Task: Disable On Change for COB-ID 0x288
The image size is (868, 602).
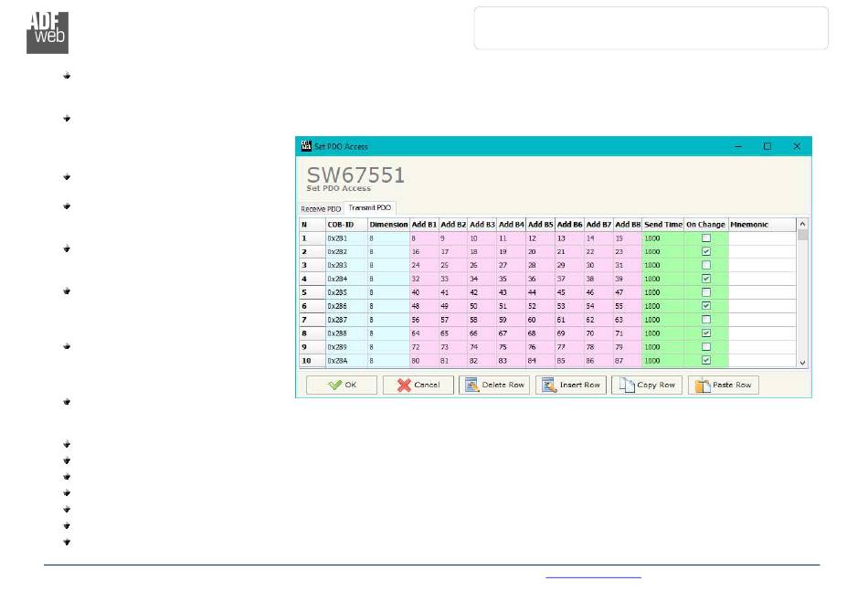Action: tap(705, 333)
